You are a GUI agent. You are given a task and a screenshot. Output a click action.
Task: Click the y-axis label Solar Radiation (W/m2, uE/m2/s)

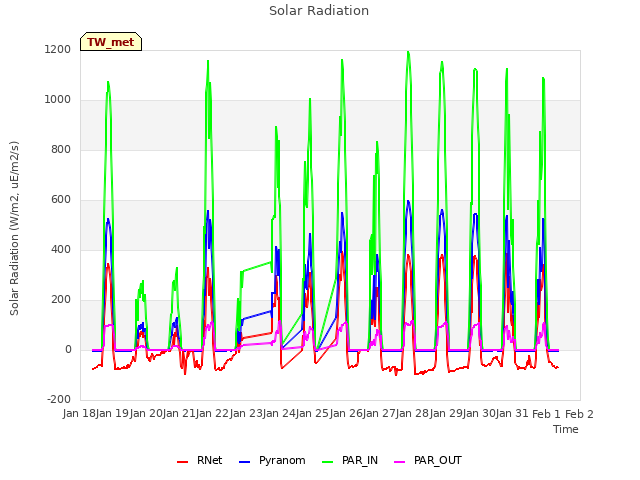point(14,228)
